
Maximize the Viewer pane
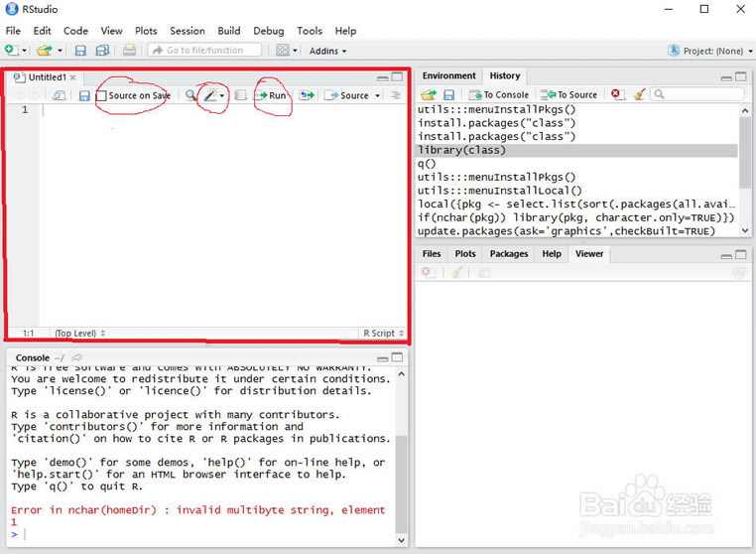point(740,255)
